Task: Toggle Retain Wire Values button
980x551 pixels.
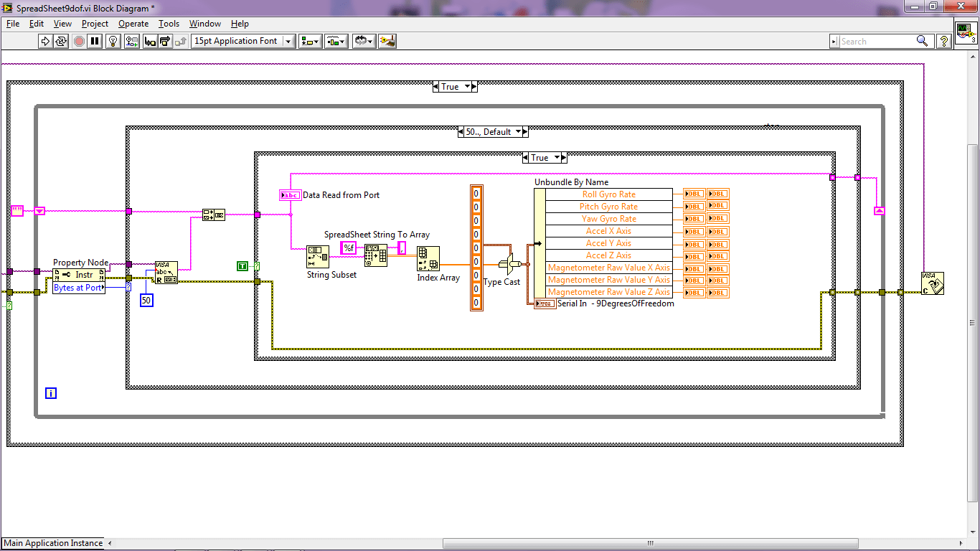Action: click(132, 42)
